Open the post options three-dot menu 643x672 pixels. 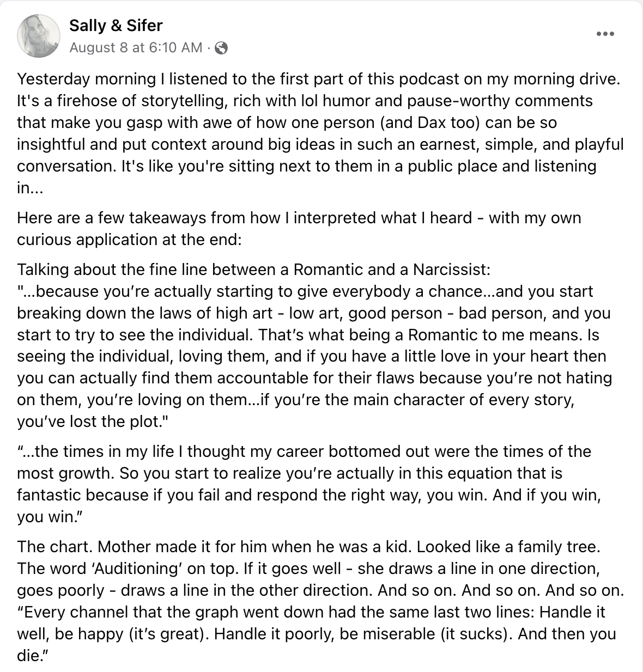point(605,34)
